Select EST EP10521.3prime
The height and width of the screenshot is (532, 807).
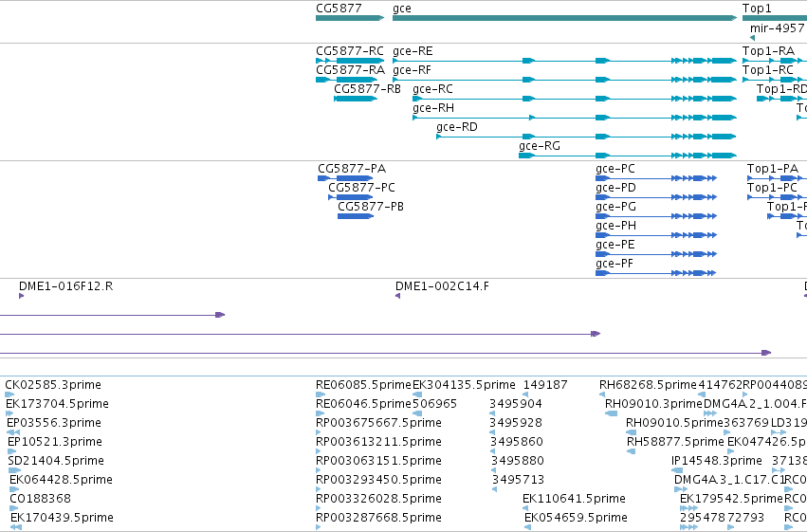click(x=55, y=442)
